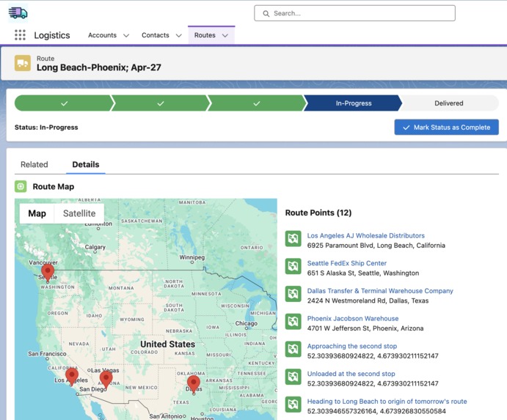Select the In-Progress path stage
This screenshot has height=420, width=507.
click(354, 103)
